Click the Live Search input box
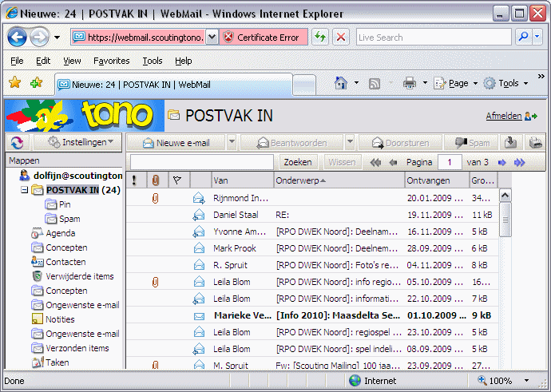The width and height of the screenshot is (551, 392). pos(432,37)
